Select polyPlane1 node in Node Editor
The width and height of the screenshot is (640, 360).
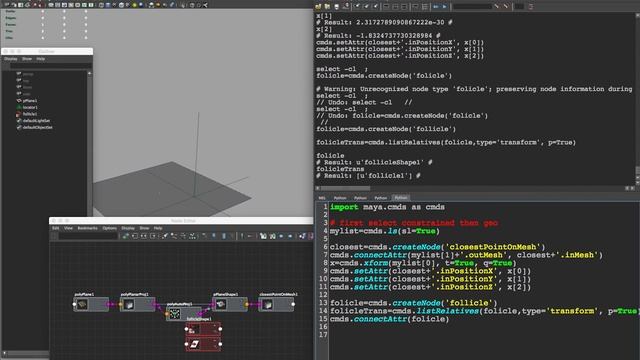pos(91,304)
